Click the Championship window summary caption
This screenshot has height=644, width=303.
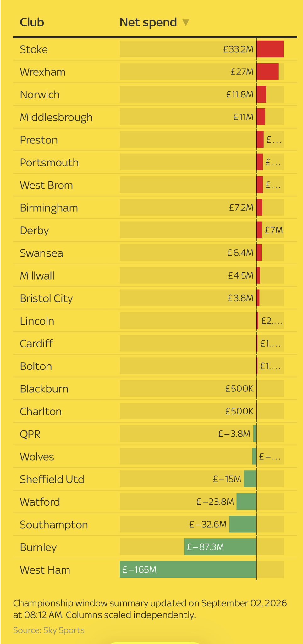coord(150,609)
